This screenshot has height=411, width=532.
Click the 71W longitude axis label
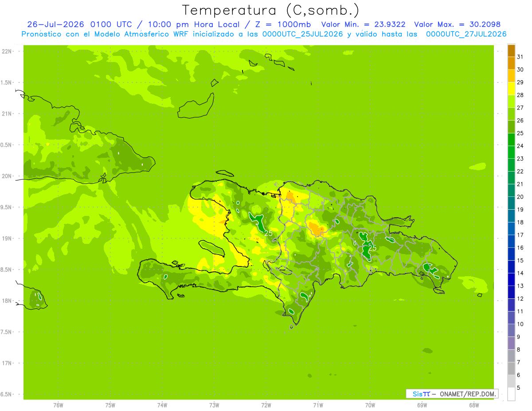(318, 405)
